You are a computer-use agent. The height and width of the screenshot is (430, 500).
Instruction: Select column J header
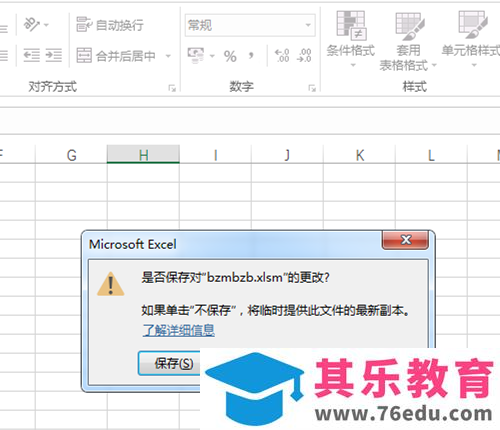[x=287, y=155]
